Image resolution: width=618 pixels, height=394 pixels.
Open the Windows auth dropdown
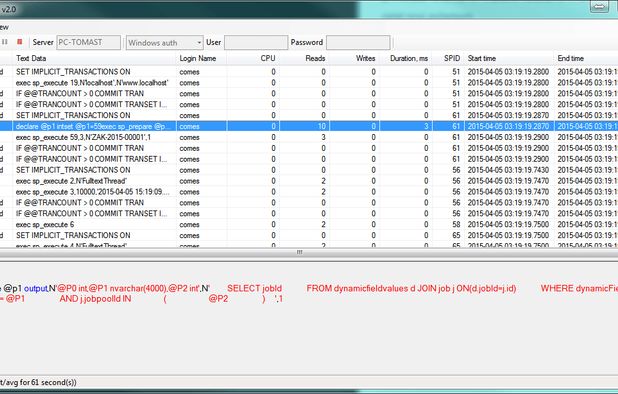pyautogui.click(x=165, y=43)
